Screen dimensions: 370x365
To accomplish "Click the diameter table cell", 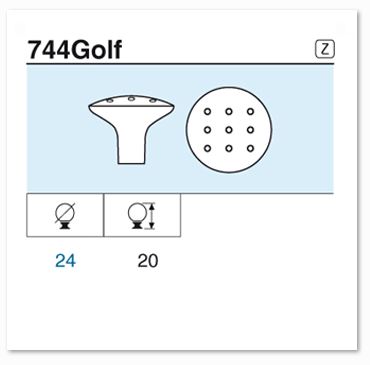I will pyautogui.click(x=65, y=215).
